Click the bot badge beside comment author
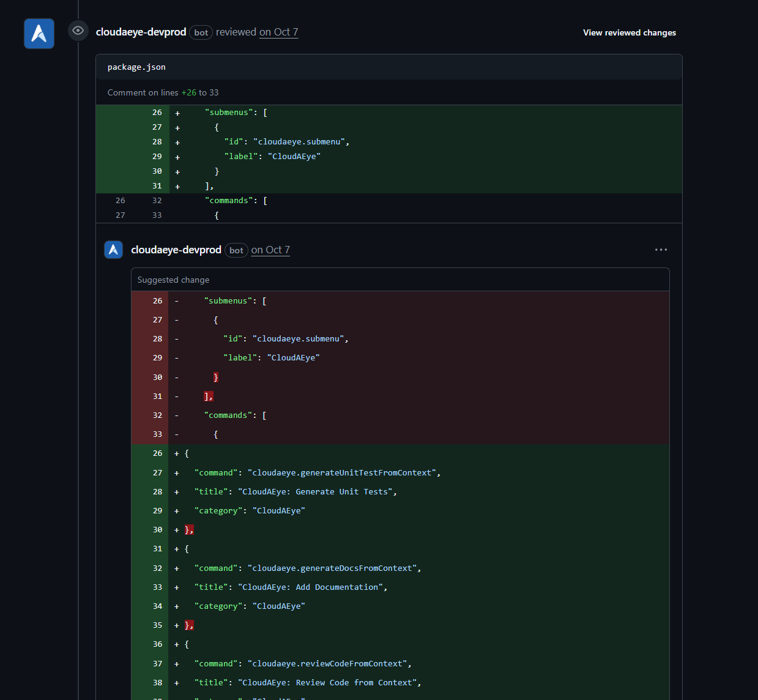The width and height of the screenshot is (758, 700). pyautogui.click(x=236, y=250)
